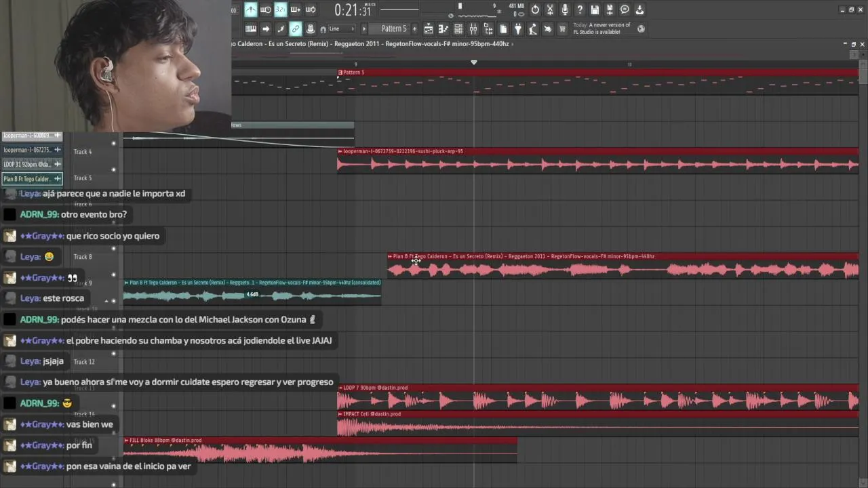868x488 pixels.
Task: Open the Line snap dropdown
Action: click(342, 28)
